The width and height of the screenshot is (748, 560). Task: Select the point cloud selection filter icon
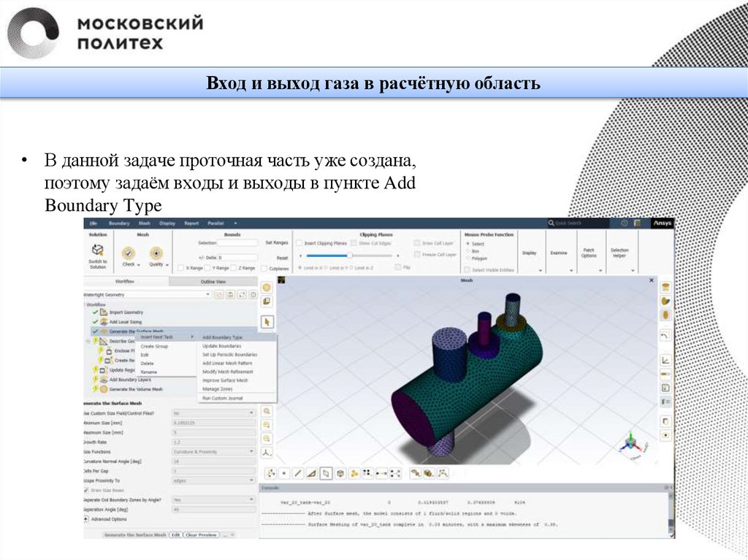[x=270, y=473]
